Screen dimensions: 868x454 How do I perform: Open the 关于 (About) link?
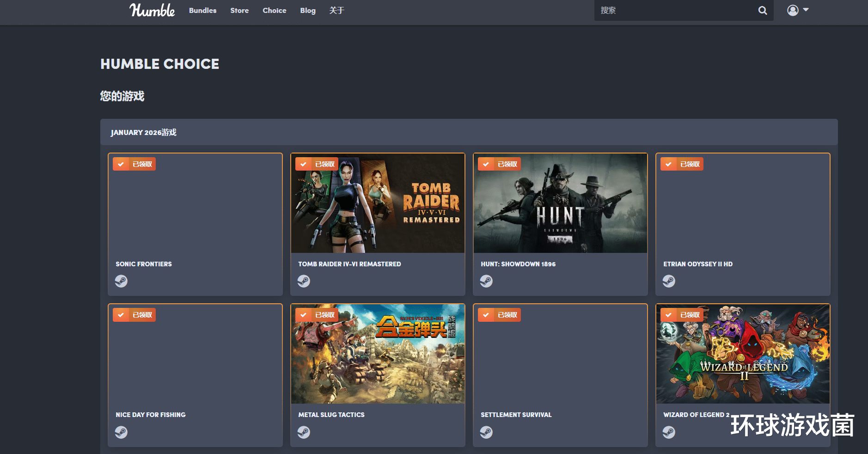(336, 10)
